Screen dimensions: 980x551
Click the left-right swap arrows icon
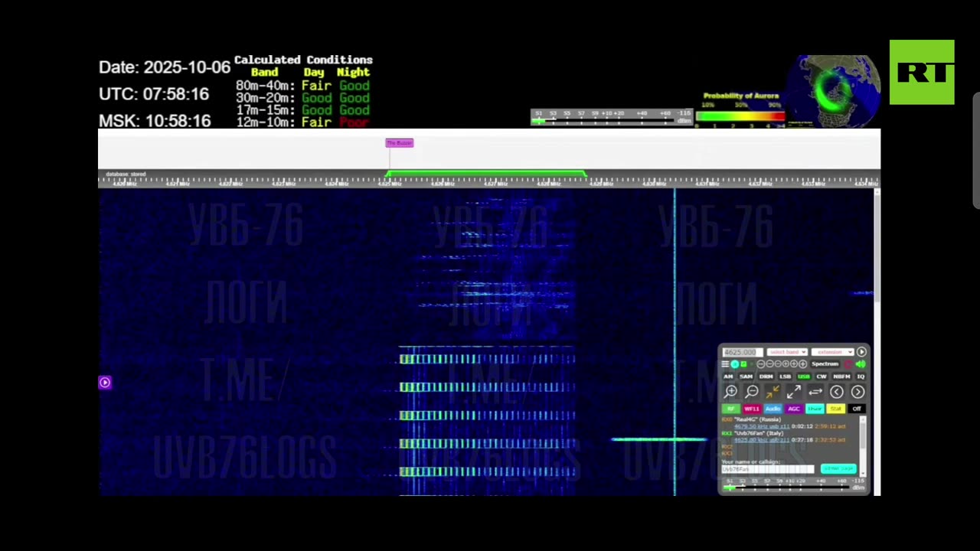click(x=815, y=392)
